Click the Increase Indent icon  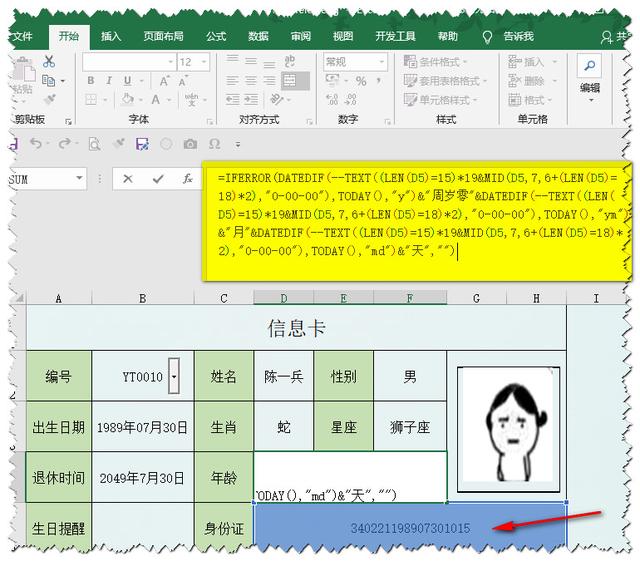pyautogui.click(x=251, y=99)
